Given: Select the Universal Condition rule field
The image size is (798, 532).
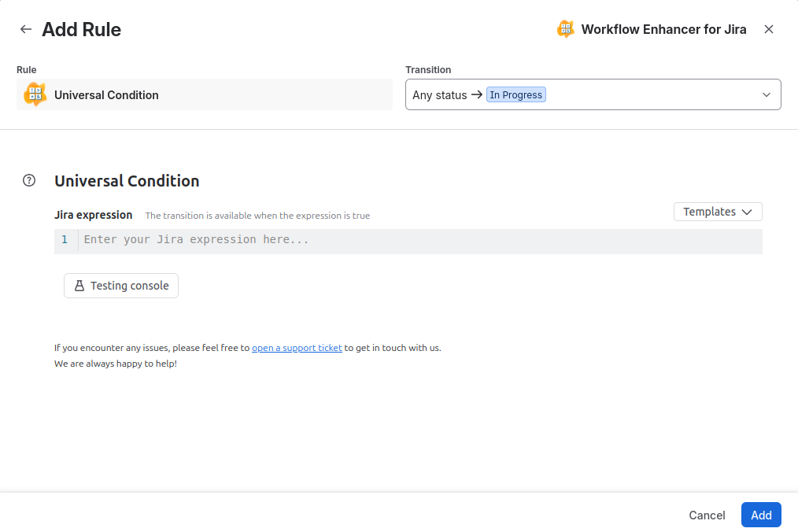Looking at the screenshot, I should (204, 94).
